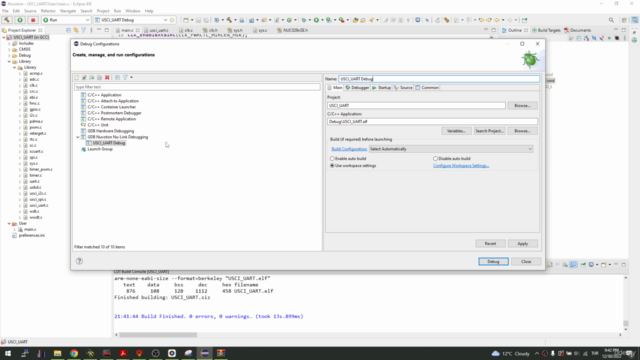Click link with editor icon in Project Explorer

(x=76, y=30)
